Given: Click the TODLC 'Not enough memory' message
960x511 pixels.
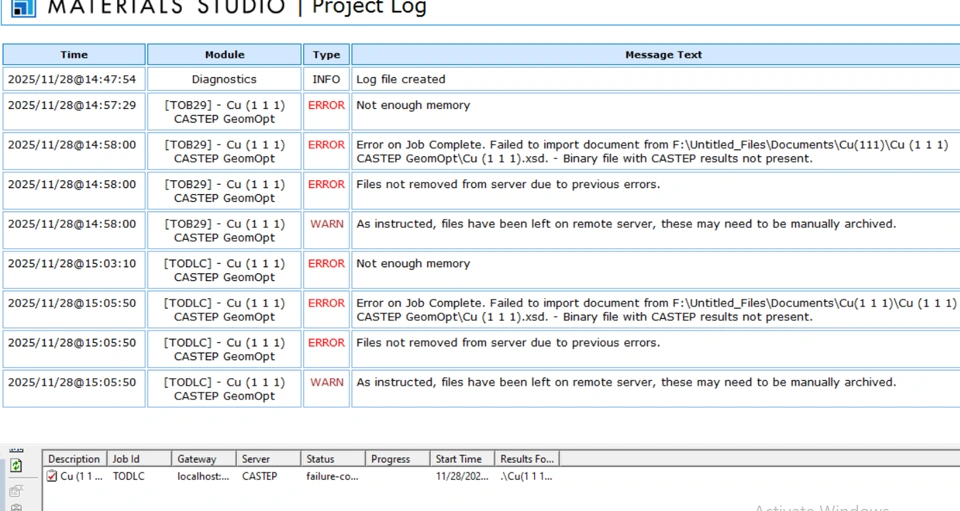Looking at the screenshot, I should pos(413,263).
